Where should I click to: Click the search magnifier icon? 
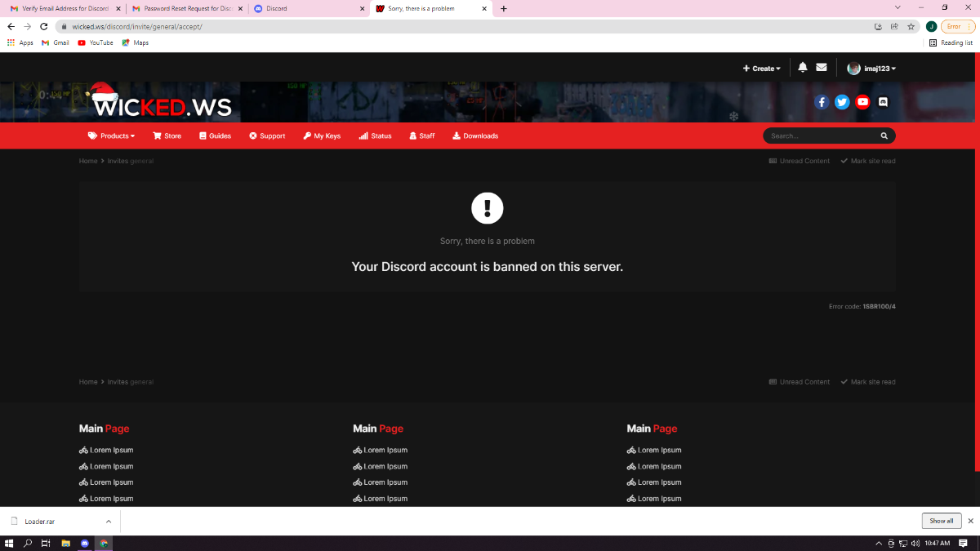point(884,136)
